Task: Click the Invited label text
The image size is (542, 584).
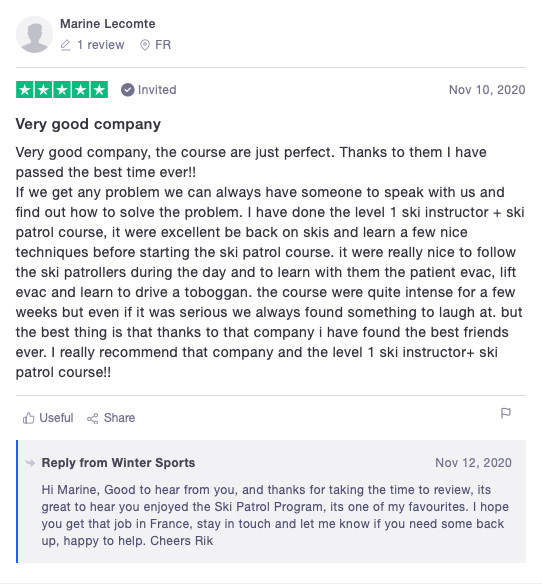Action: point(157,90)
